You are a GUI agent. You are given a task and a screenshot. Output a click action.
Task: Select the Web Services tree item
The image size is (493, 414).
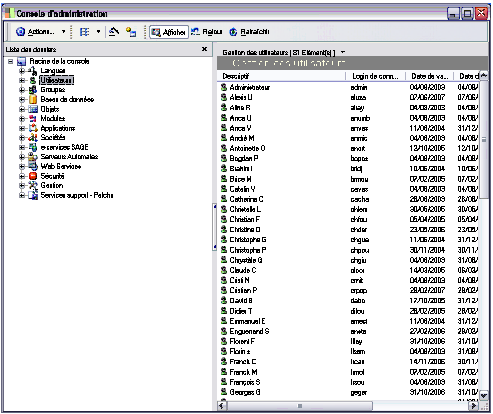[61, 166]
